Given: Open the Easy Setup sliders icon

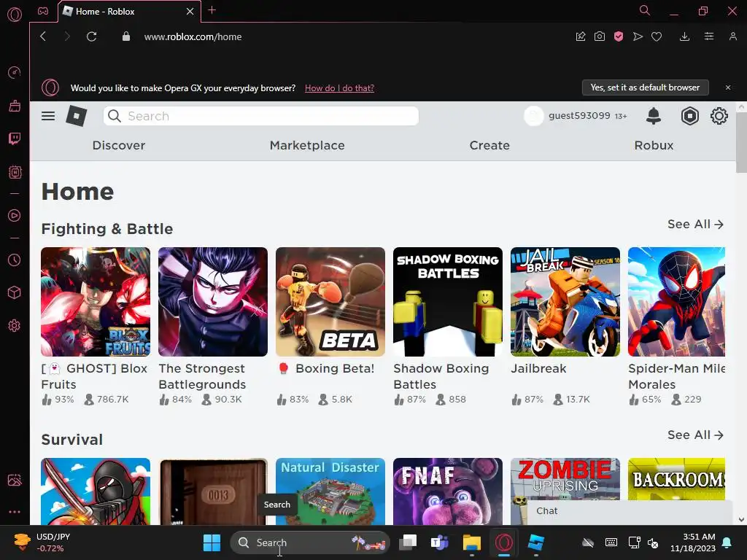Looking at the screenshot, I should click(709, 36).
